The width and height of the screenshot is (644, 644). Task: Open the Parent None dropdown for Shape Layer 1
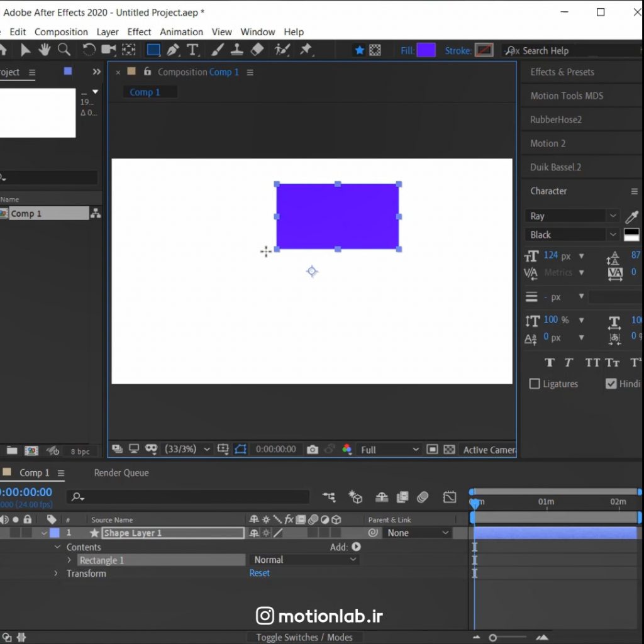[418, 533]
